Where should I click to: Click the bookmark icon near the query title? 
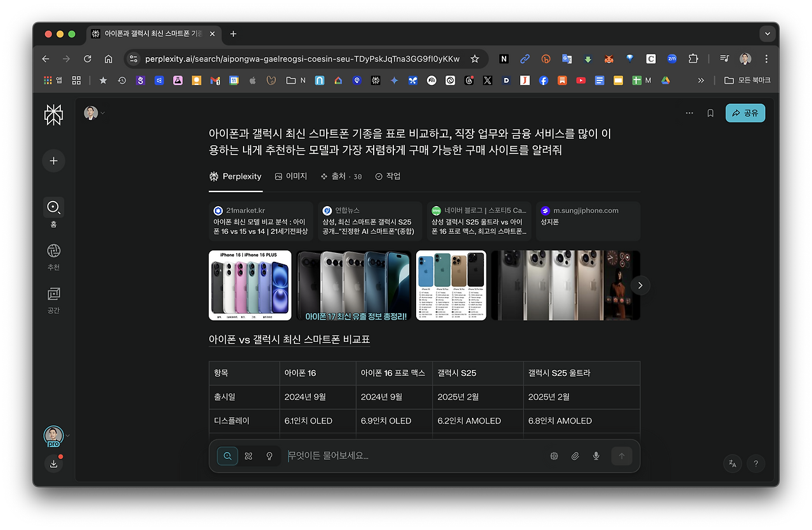(x=710, y=113)
